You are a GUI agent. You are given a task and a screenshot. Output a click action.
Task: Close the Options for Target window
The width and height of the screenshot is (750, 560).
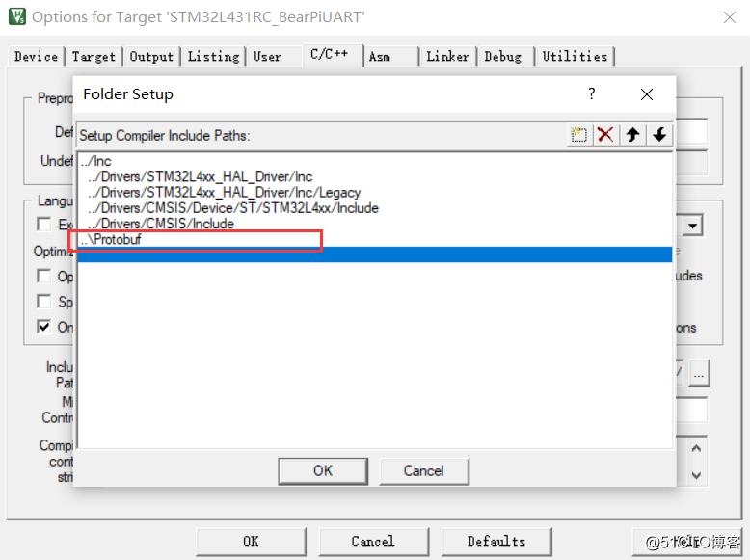[x=730, y=17]
